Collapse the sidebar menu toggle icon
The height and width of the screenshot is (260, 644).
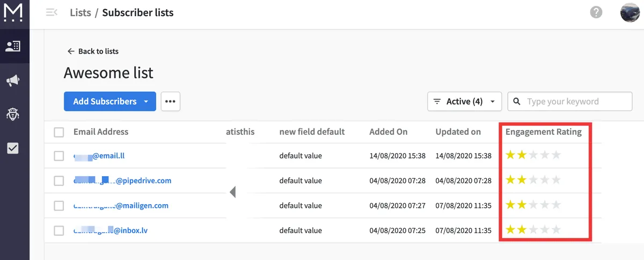click(52, 12)
